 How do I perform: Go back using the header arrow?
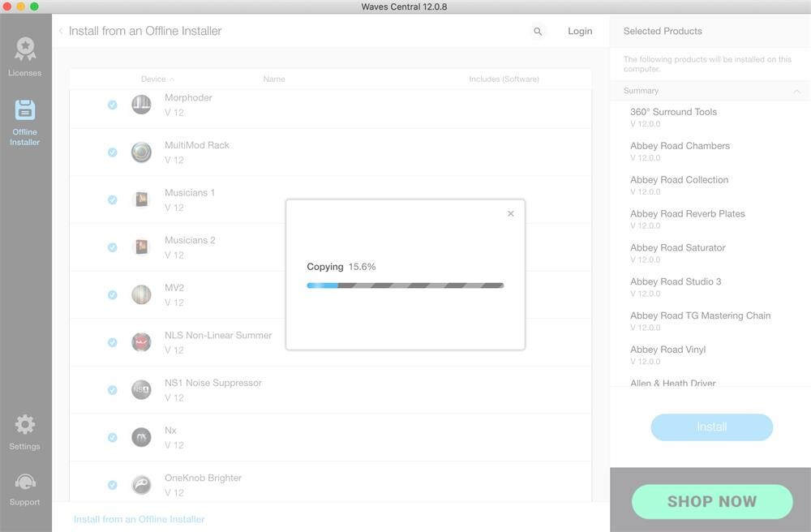(x=61, y=31)
